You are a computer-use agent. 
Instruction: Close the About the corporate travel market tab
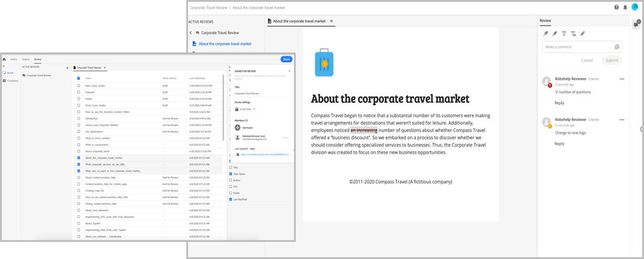click(332, 21)
